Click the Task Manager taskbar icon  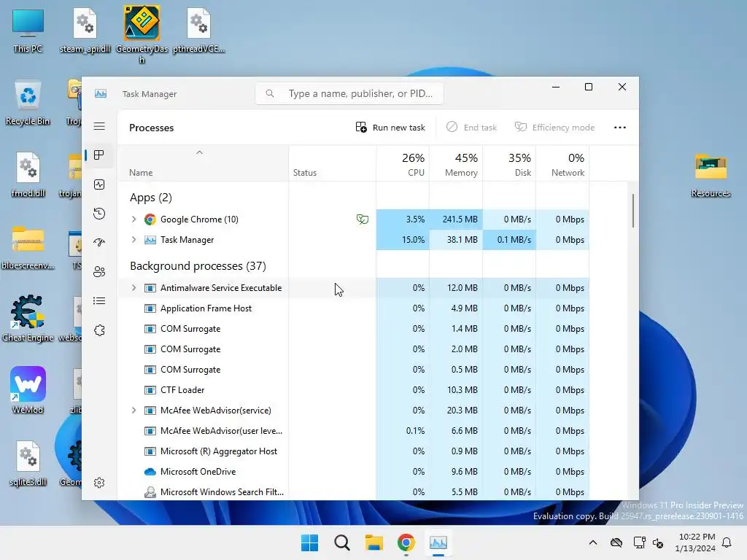pyautogui.click(x=438, y=542)
